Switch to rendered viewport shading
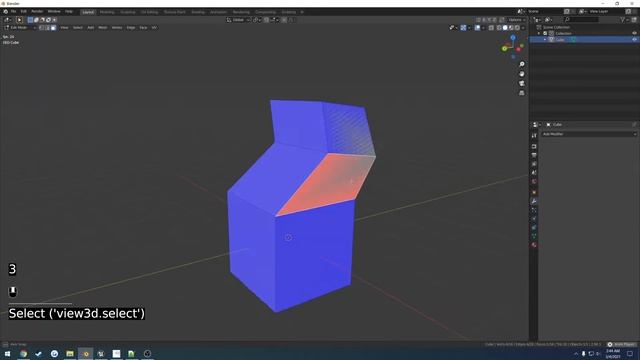Screen dimensions: 640x360 [517, 28]
